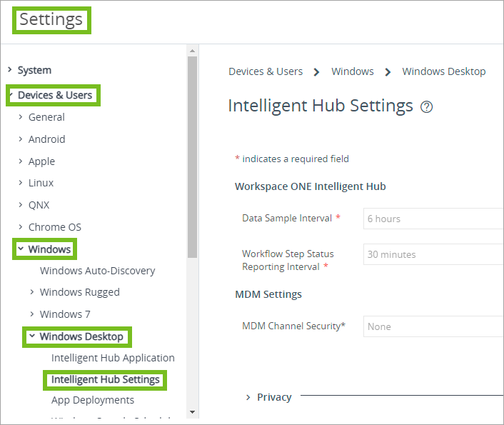Click the MDM Settings heading
This screenshot has height=425, width=504.
pyautogui.click(x=268, y=294)
